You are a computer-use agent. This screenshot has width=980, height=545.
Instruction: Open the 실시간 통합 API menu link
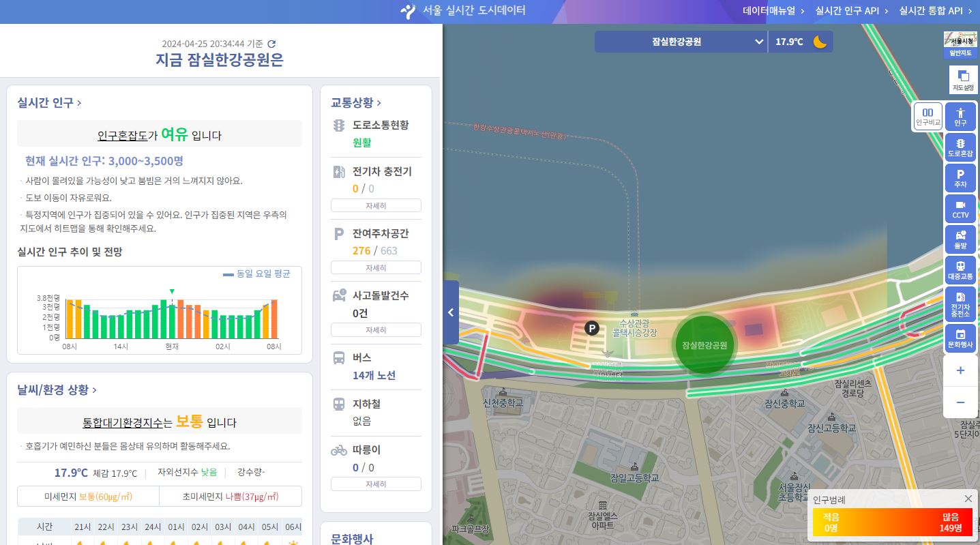(935, 11)
